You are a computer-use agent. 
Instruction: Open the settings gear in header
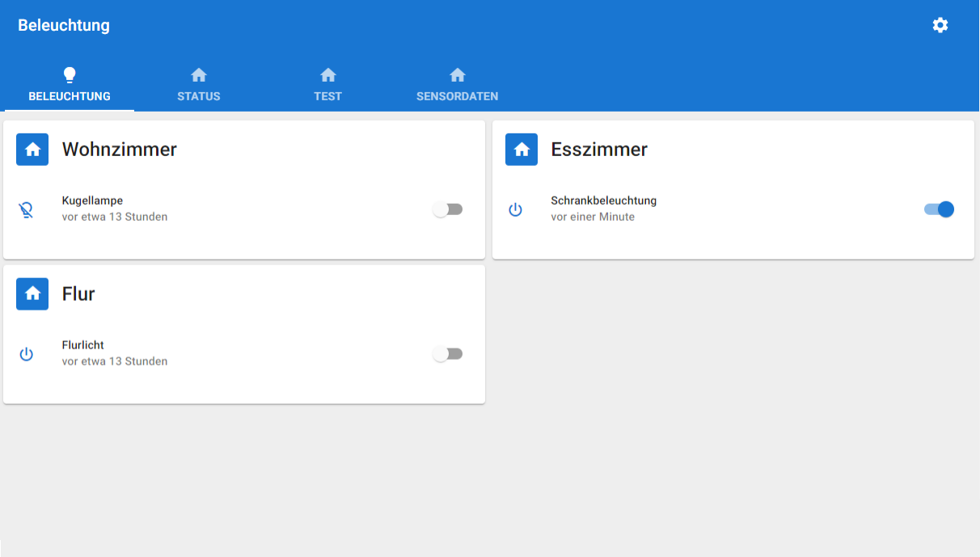tap(940, 25)
